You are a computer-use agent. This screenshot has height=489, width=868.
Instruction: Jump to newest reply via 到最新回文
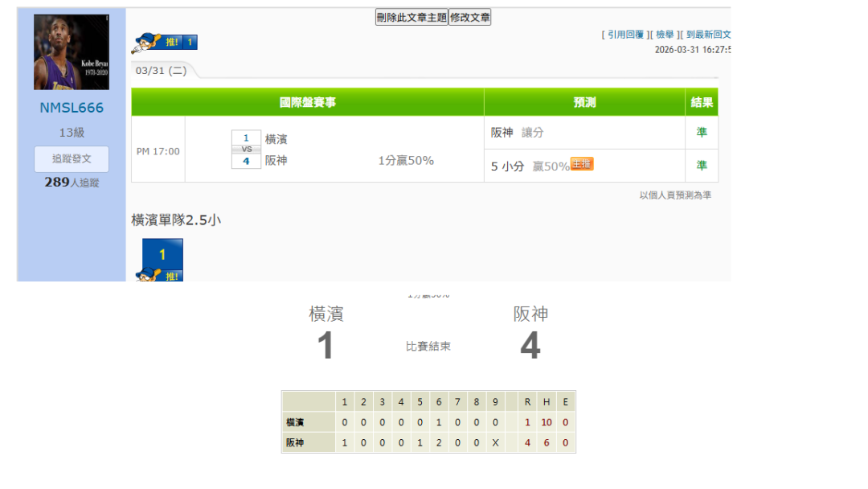708,35
